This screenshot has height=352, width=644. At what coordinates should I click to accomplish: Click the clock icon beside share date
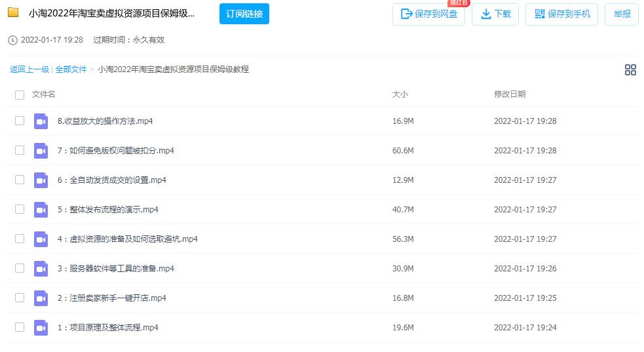[x=12, y=40]
